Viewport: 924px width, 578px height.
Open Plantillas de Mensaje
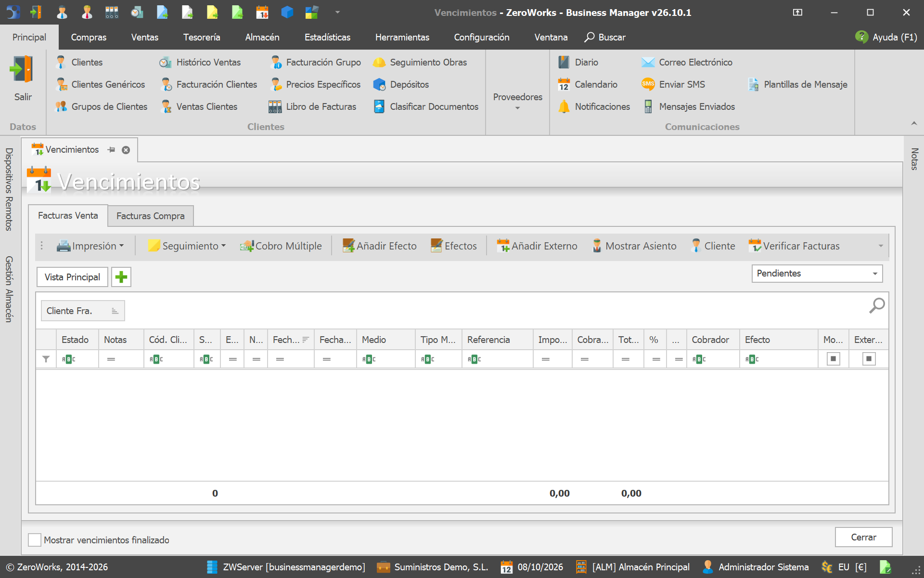point(797,84)
